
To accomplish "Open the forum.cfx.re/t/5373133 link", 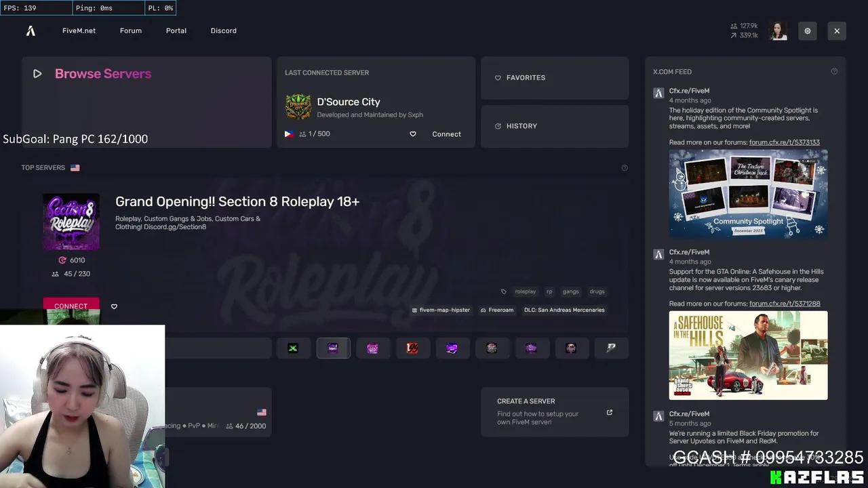I will (x=785, y=142).
